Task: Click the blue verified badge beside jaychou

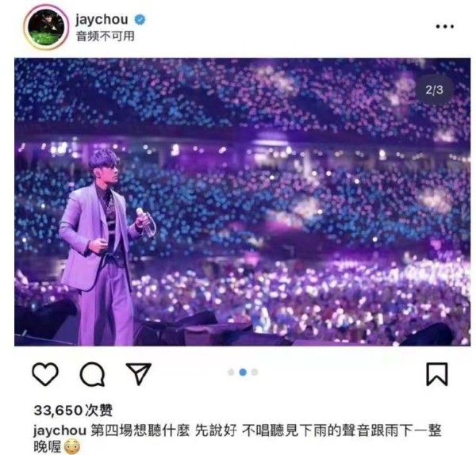Action: [x=140, y=20]
